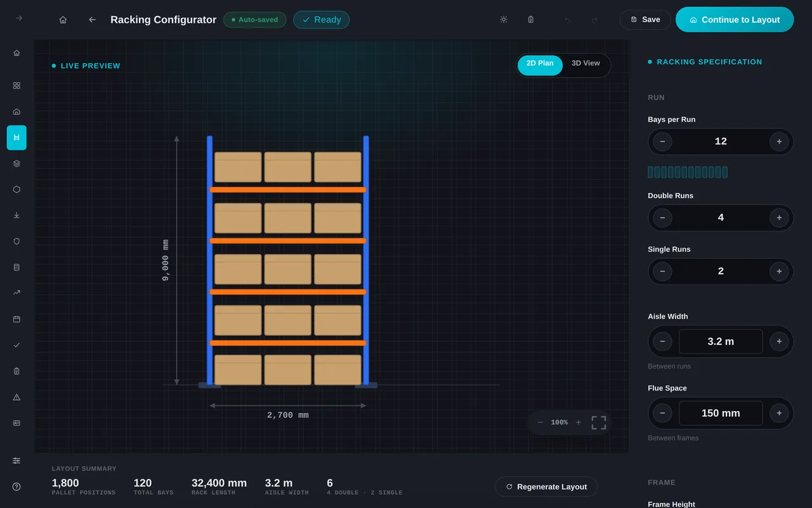Image resolution: width=812 pixels, height=508 pixels.
Task: Expand the sidebar with the arrow icon
Action: [x=19, y=18]
